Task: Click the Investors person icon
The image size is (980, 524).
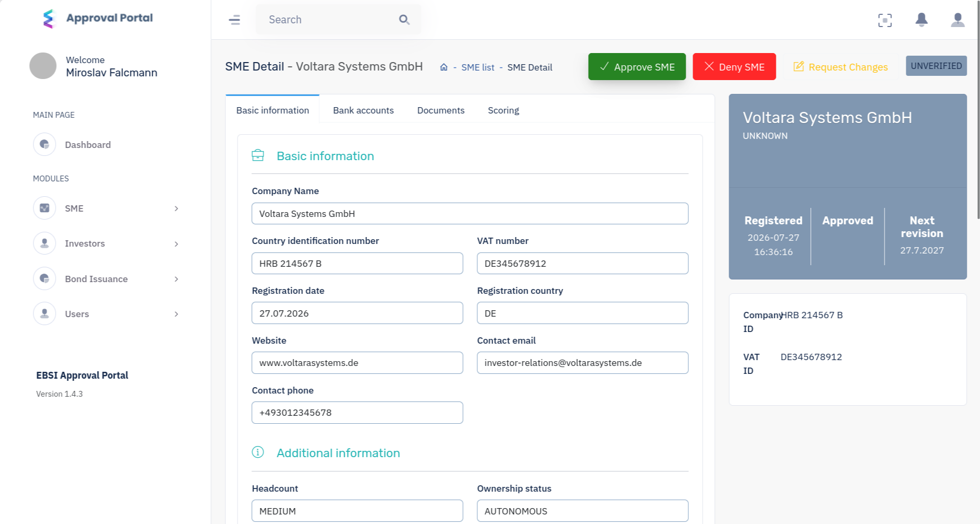Action: 45,243
